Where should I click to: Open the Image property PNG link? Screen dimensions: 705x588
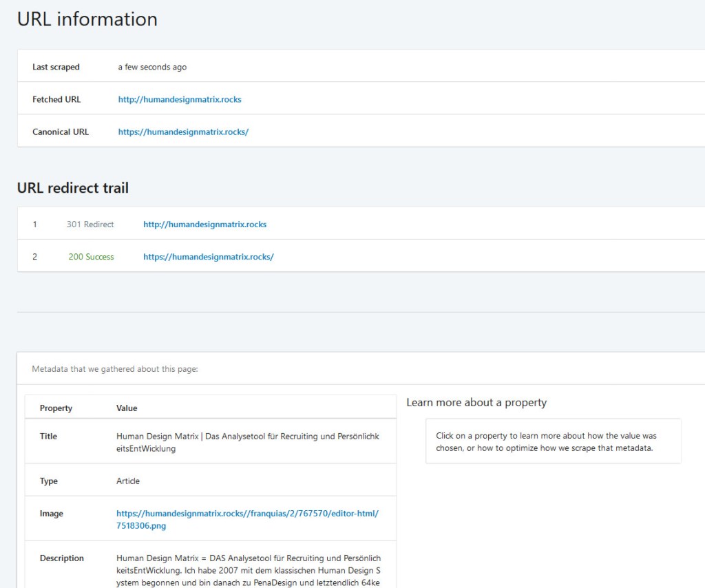pos(247,519)
